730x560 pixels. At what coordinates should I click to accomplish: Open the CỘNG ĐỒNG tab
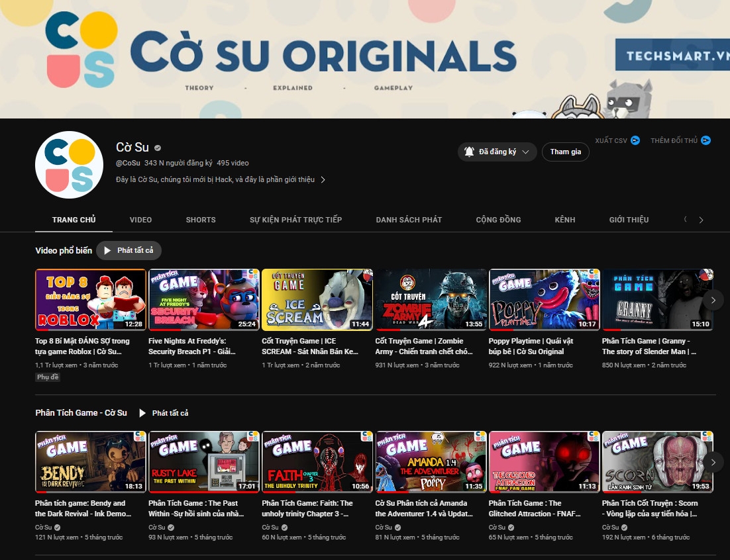(498, 220)
